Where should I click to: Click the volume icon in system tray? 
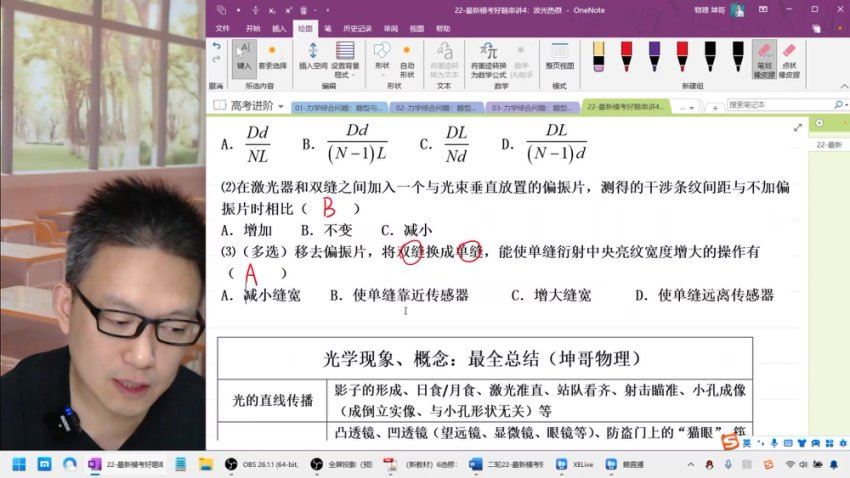[x=803, y=464]
